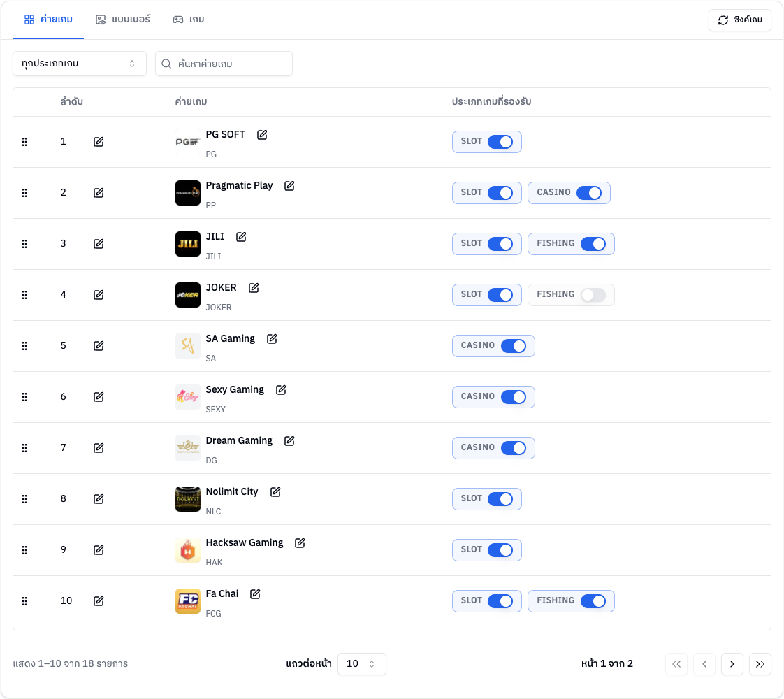784x699 pixels.
Task: Open the เกม tab
Action: click(189, 20)
